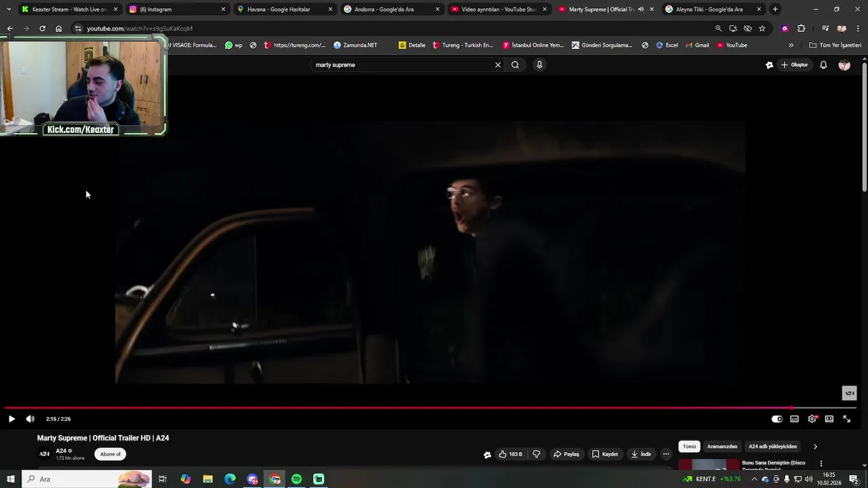Screen dimensions: 868x488
Task: Switch to Keaxter Stream Kick tab
Action: click(69, 9)
